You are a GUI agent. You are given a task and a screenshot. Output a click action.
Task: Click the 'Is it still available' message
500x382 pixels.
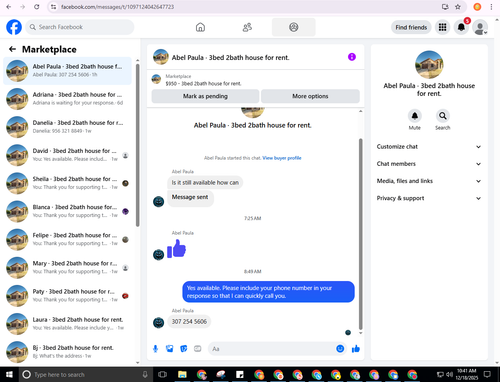[205, 183]
